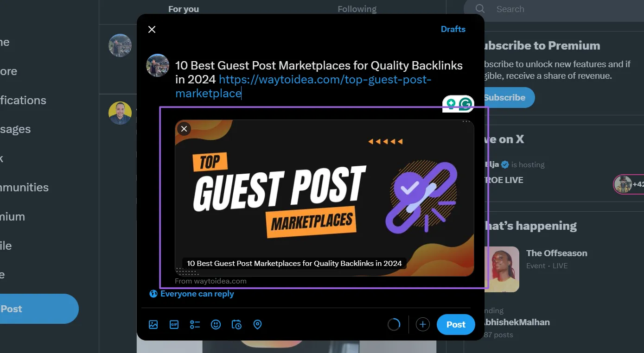Click the Subscribe button for Premium
This screenshot has height=353, width=644.
[x=504, y=98]
